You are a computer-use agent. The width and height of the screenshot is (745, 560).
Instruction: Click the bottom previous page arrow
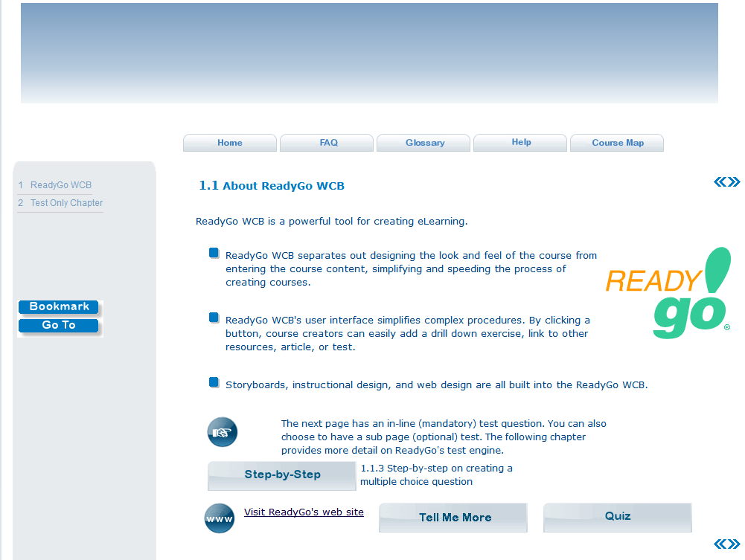click(x=720, y=544)
